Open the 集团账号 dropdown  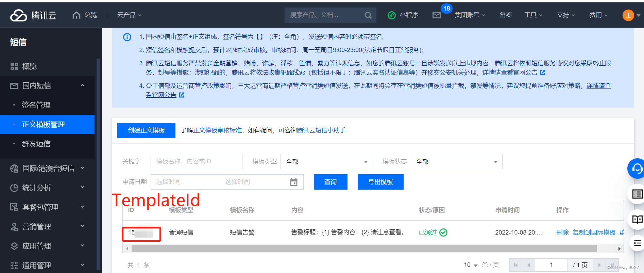pos(470,15)
